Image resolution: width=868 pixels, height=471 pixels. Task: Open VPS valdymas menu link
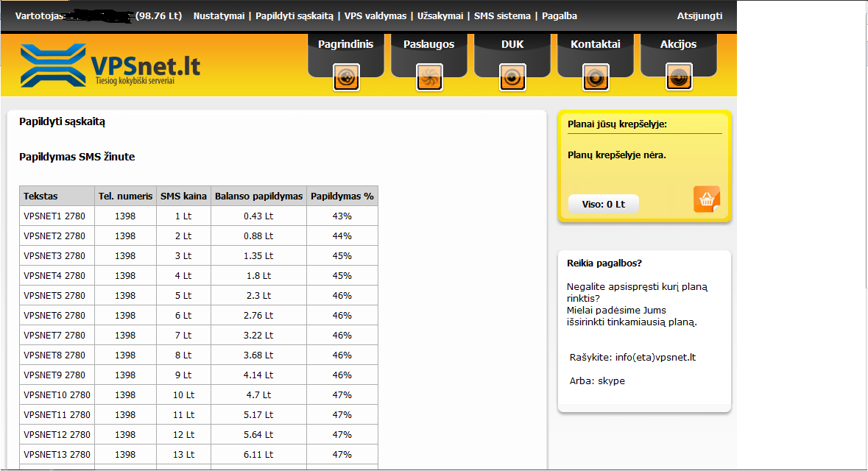[x=375, y=16]
